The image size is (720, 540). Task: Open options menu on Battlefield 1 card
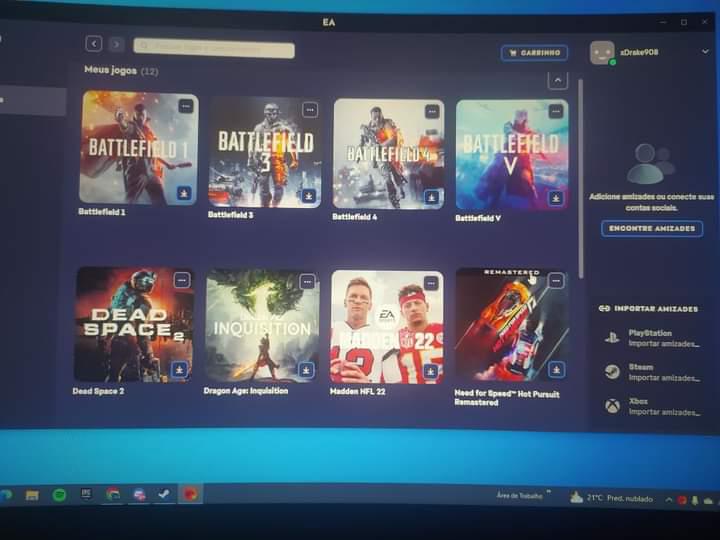pyautogui.click(x=186, y=106)
